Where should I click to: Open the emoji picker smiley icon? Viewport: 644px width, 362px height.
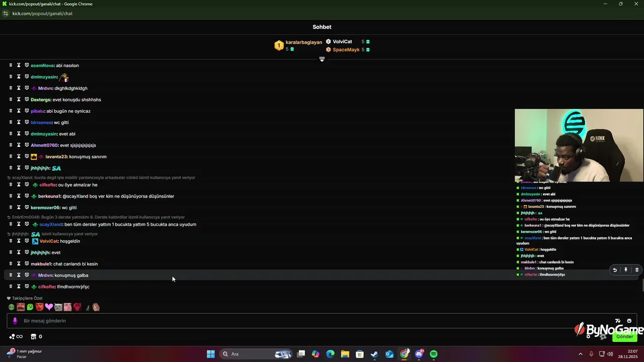[629, 321]
